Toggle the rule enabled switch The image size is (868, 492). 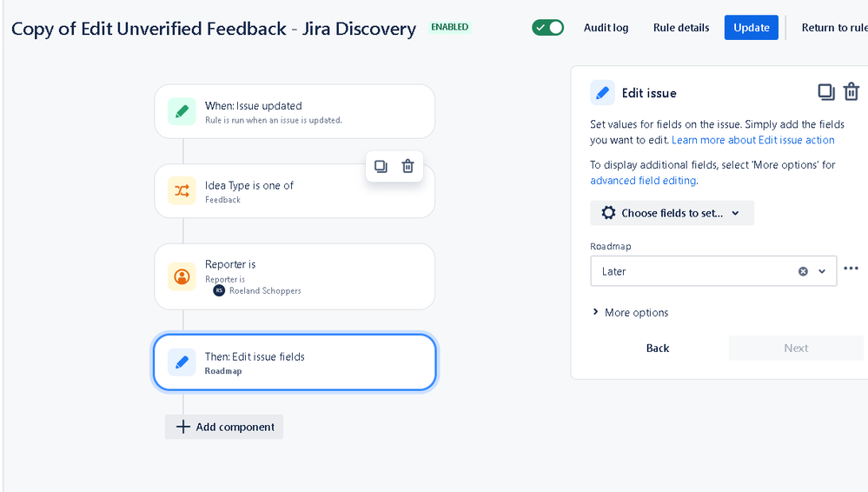point(547,28)
